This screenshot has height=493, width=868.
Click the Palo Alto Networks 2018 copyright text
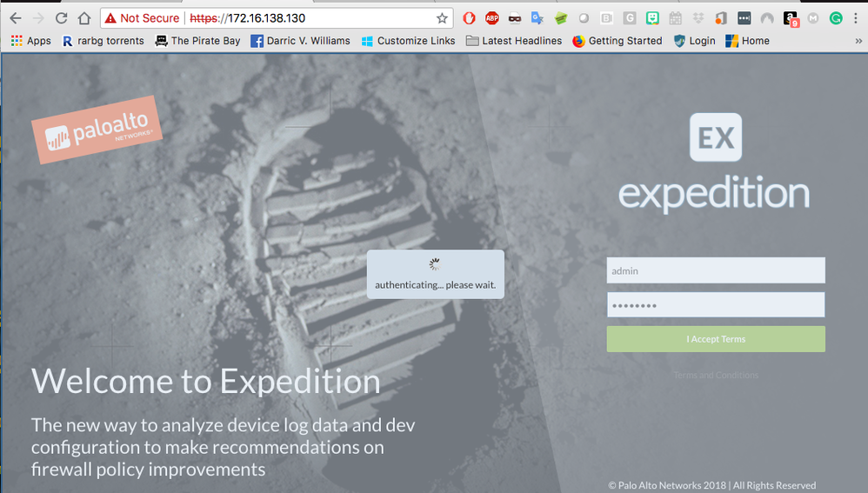pos(712,485)
